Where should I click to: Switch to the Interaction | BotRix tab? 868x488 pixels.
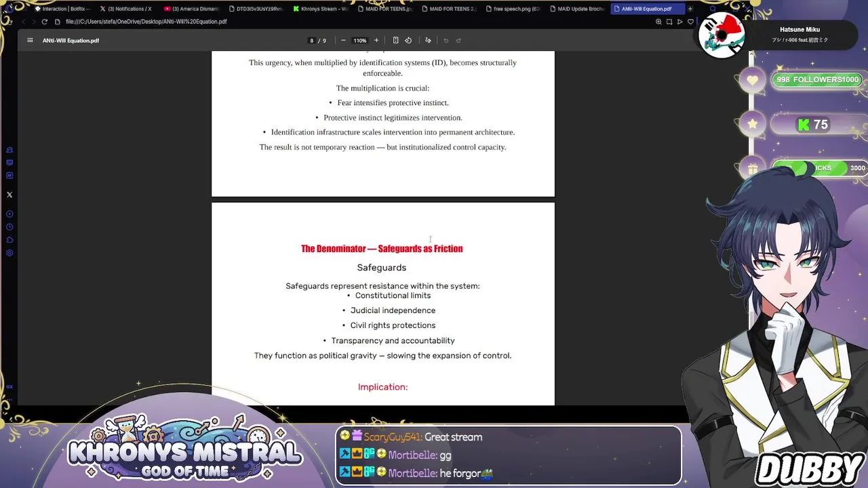click(62, 9)
